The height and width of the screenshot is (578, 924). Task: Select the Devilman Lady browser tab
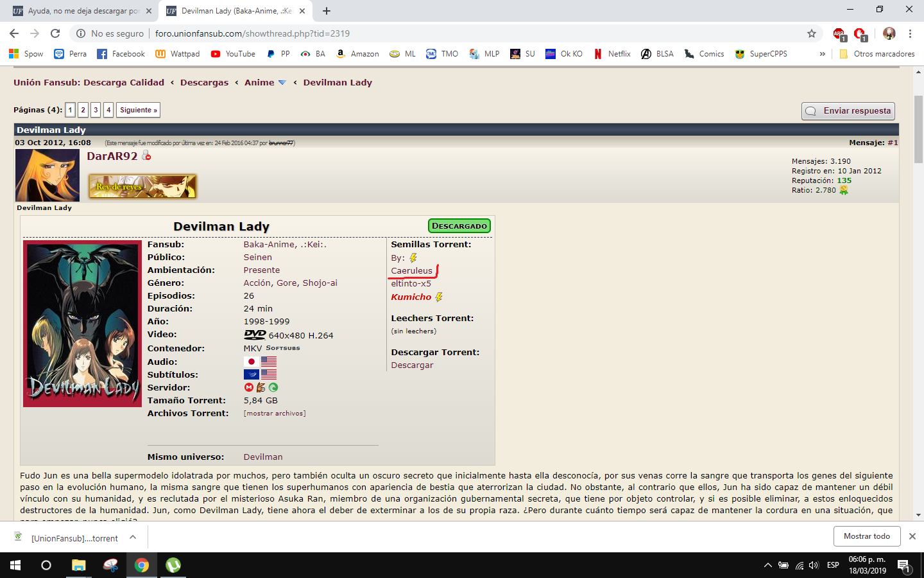234,11
